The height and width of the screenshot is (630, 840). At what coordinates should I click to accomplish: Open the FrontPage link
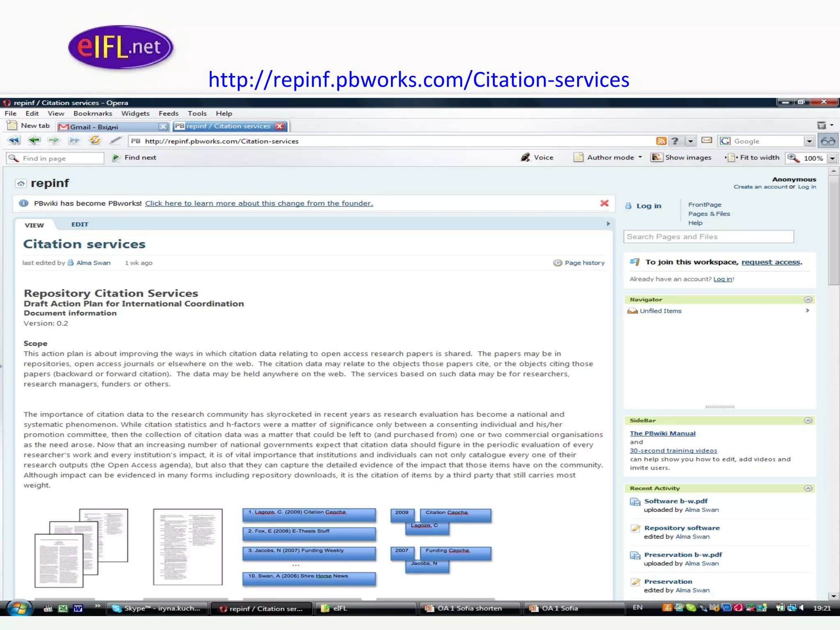coord(705,205)
